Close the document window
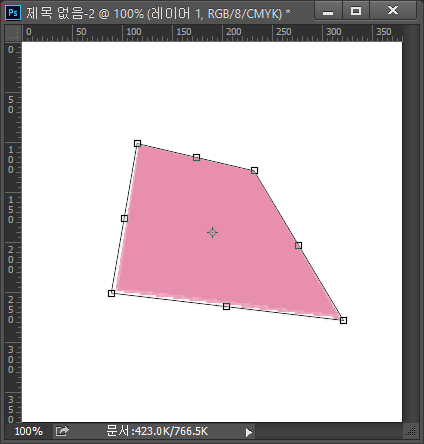The width and height of the screenshot is (424, 444). point(393,11)
